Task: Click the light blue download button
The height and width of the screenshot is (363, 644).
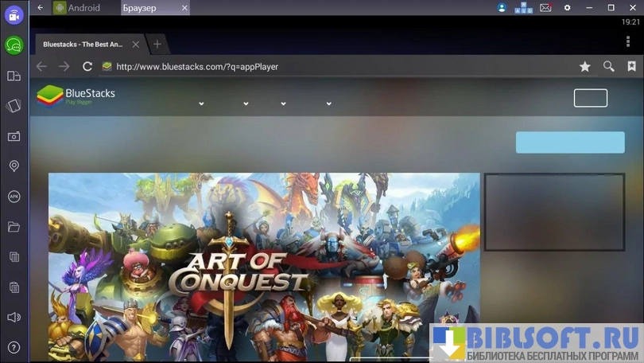Action: tap(570, 142)
